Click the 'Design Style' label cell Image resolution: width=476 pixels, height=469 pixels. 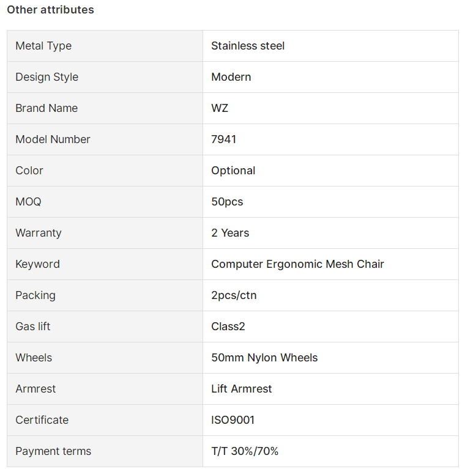pos(105,77)
